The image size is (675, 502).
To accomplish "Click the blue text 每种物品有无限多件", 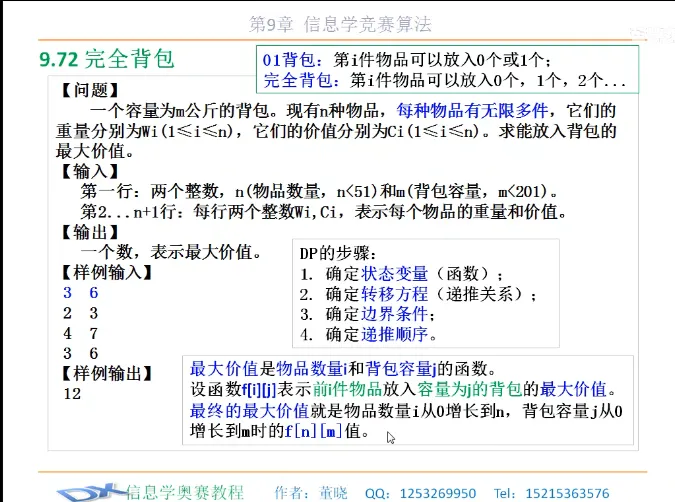I will (x=481, y=110).
